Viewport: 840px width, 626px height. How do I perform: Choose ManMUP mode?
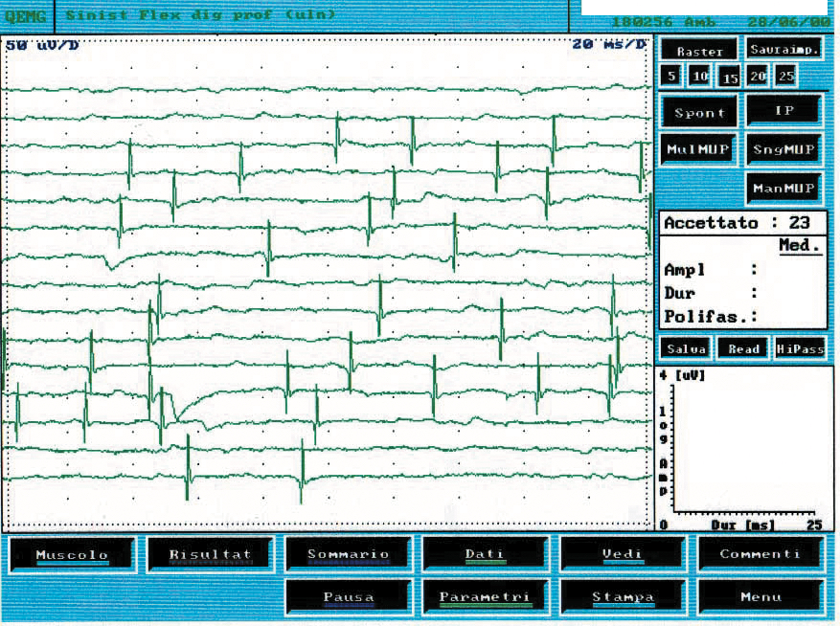tap(783, 189)
